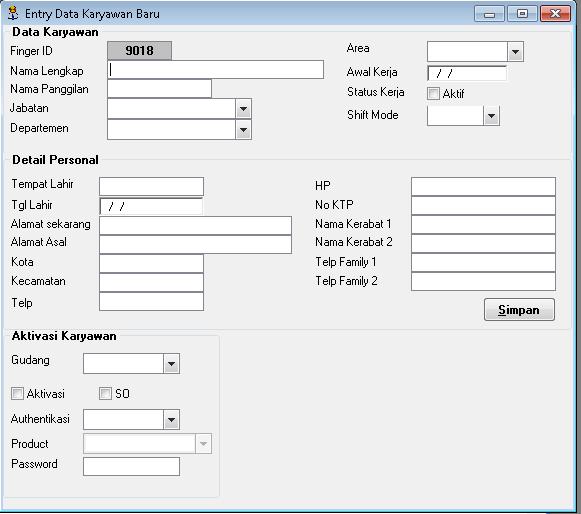Open the Gudang dropdown
The height and width of the screenshot is (514, 581).
[x=171, y=364]
